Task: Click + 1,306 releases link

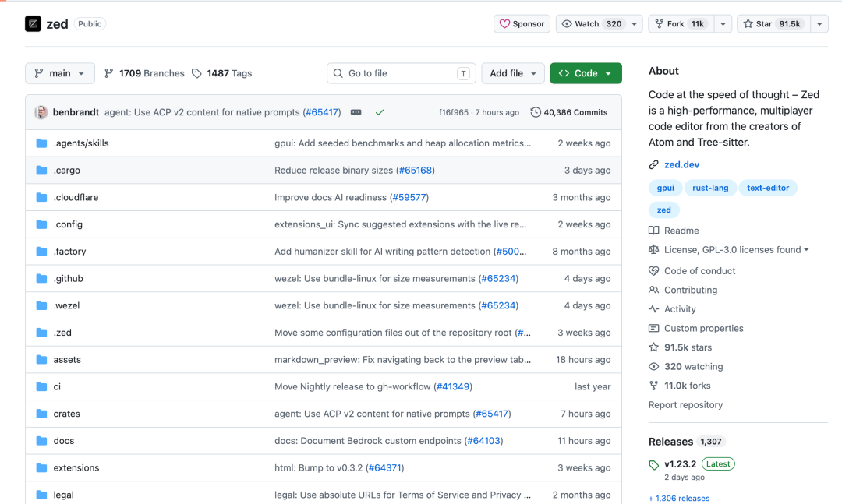Action: click(679, 499)
